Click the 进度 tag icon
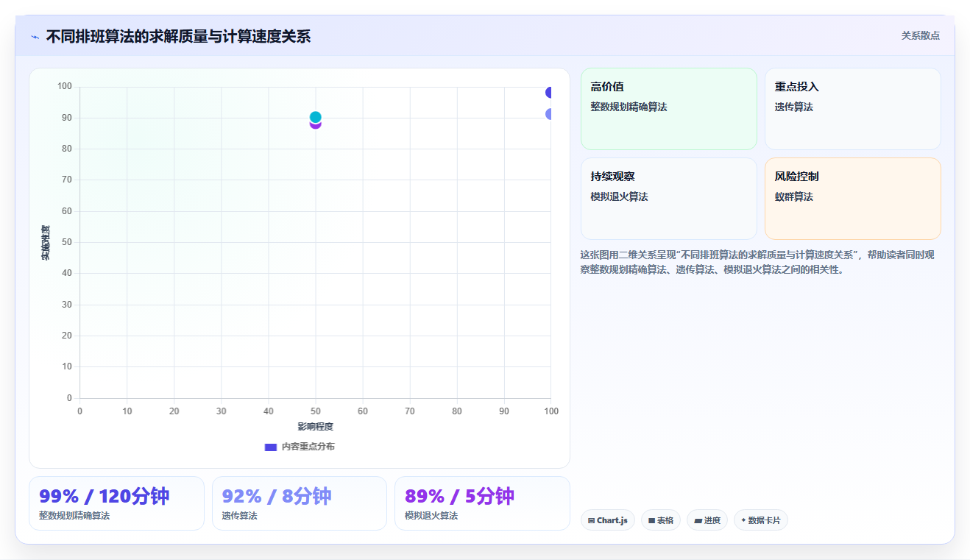This screenshot has height=560, width=970. click(x=698, y=520)
